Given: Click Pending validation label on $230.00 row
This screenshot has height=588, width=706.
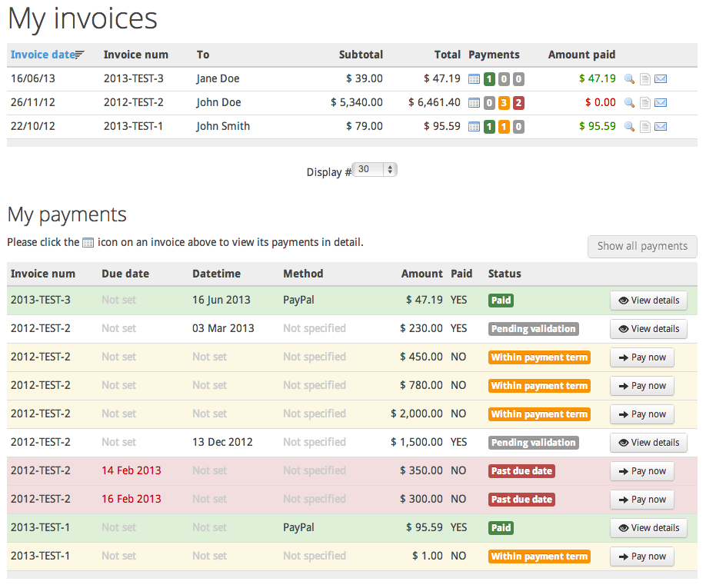Looking at the screenshot, I should coord(534,329).
